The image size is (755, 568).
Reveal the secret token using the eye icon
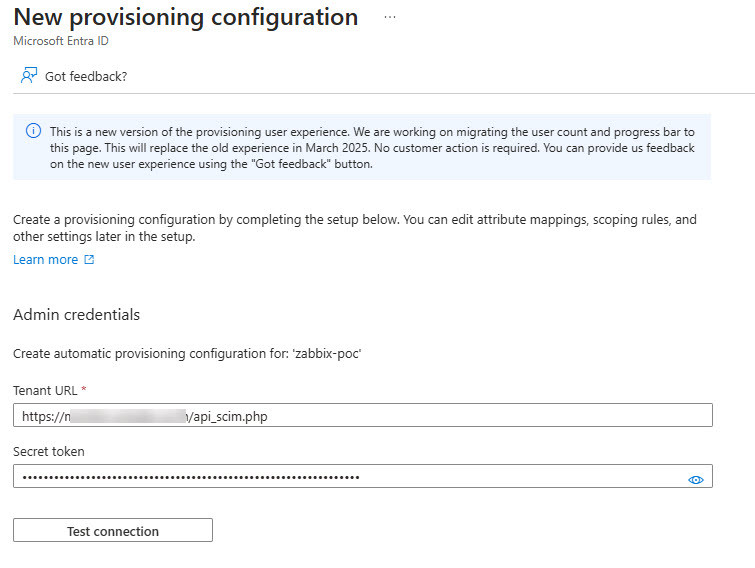click(696, 480)
